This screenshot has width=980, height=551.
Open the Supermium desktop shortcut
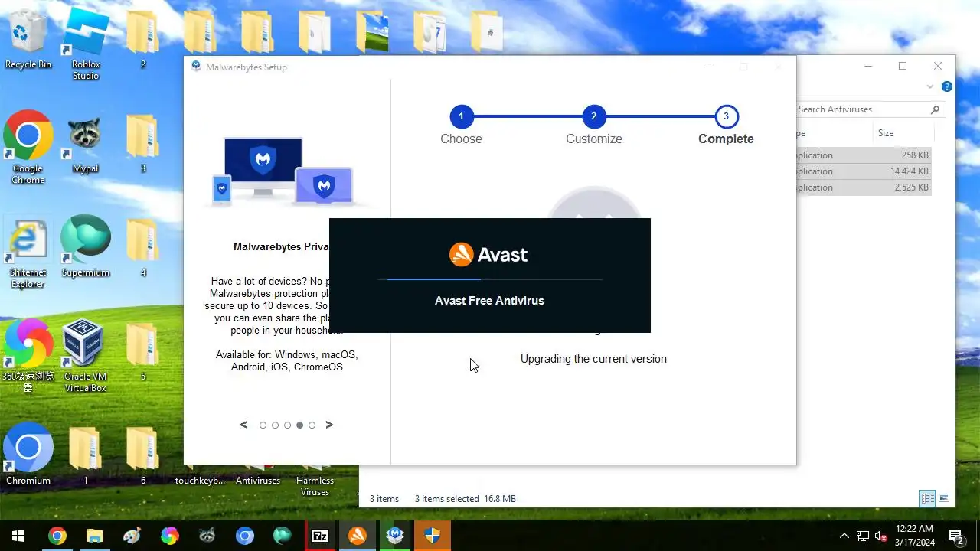[86, 246]
